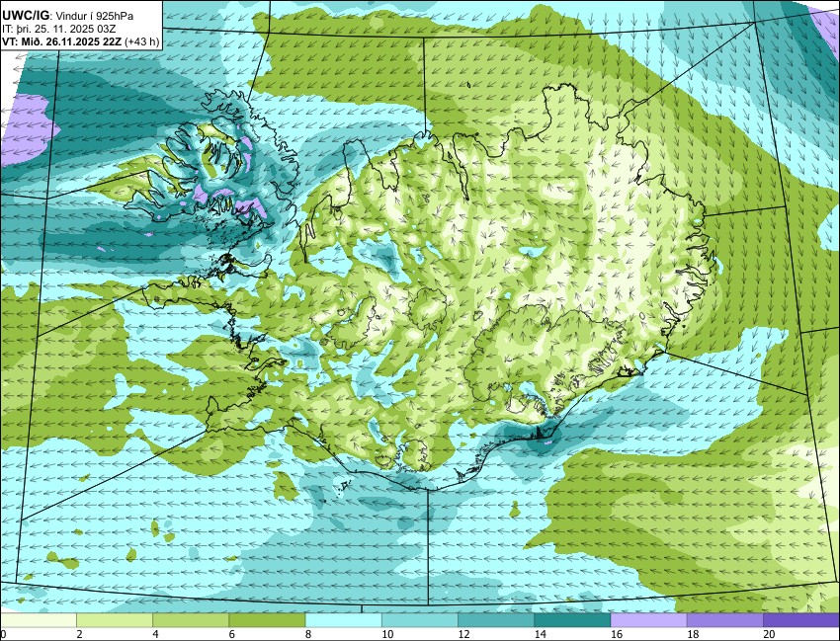Click the legend number '6'
840x641 pixels.
[x=231, y=634]
